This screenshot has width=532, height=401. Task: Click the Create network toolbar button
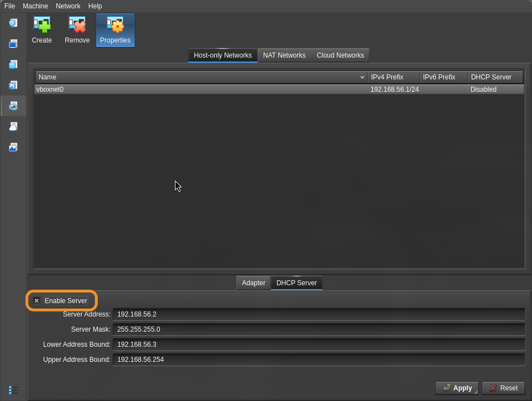(42, 30)
